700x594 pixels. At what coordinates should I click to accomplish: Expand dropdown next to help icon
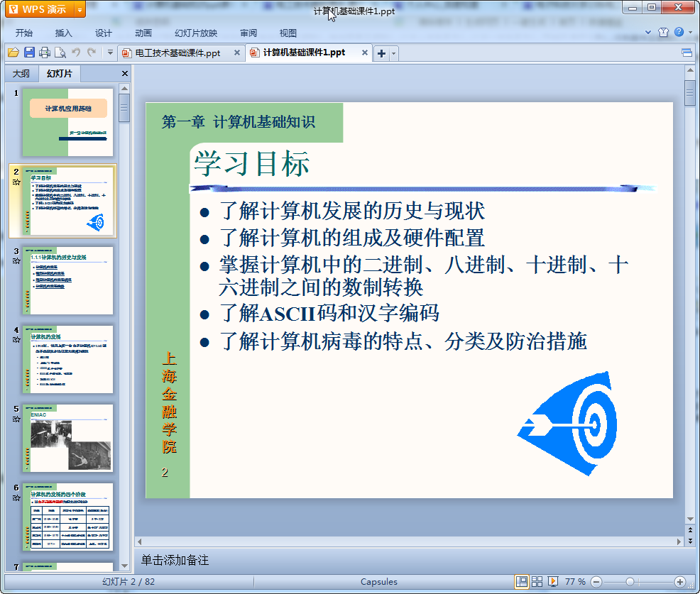coord(691,32)
